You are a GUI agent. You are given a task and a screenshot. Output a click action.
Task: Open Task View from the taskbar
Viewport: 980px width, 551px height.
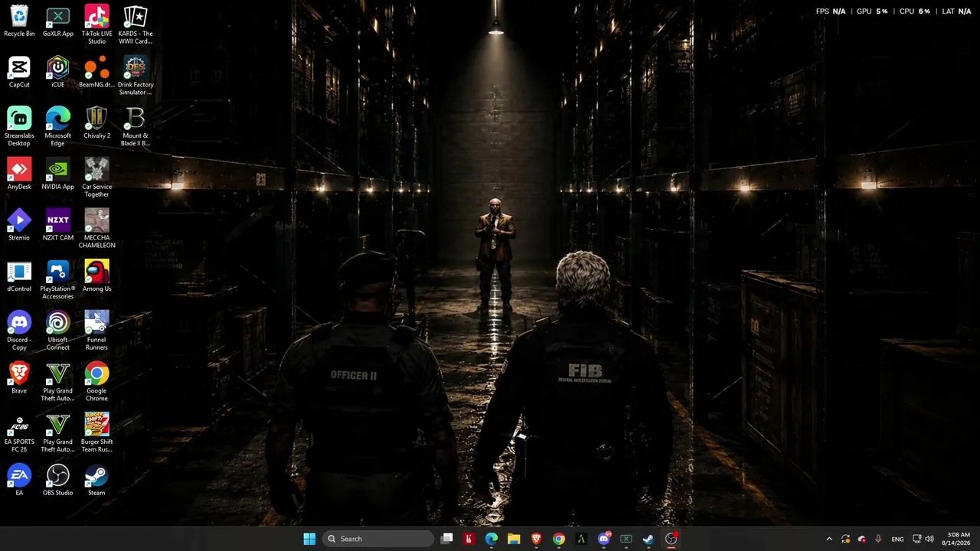(x=447, y=539)
